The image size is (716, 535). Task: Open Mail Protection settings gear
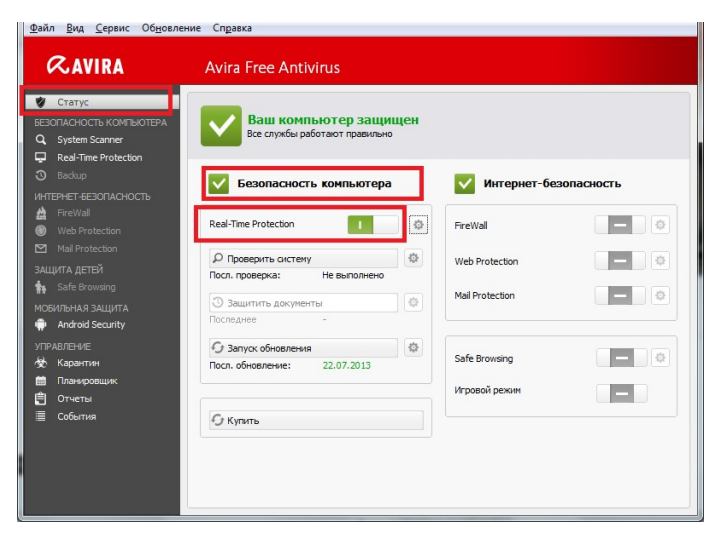660,295
